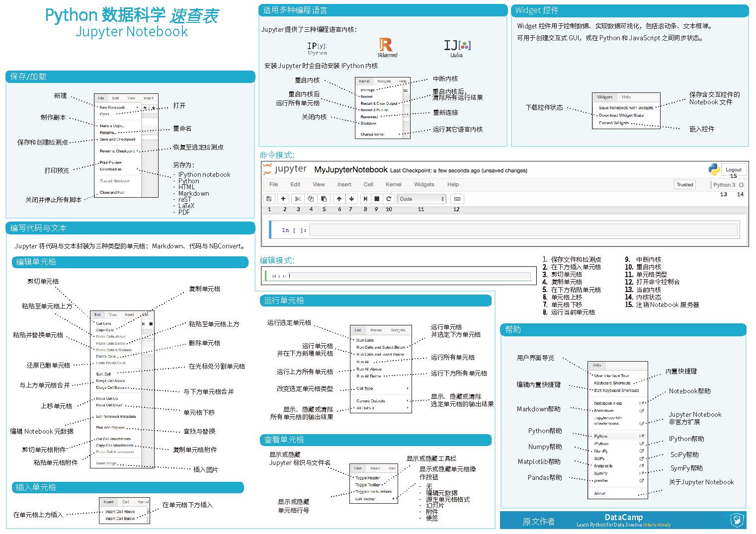Click the paste-cell clipboard icon
Screen dimensions: 756x534
coord(324,199)
